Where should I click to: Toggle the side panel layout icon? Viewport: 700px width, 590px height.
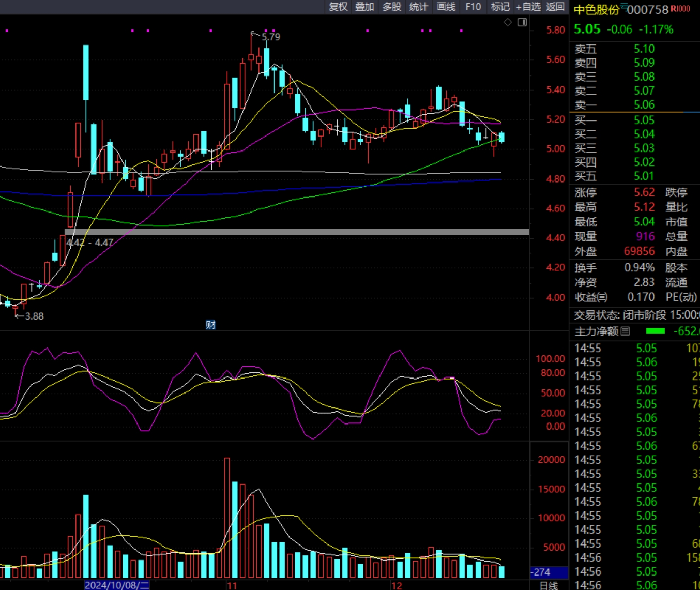tap(522, 22)
